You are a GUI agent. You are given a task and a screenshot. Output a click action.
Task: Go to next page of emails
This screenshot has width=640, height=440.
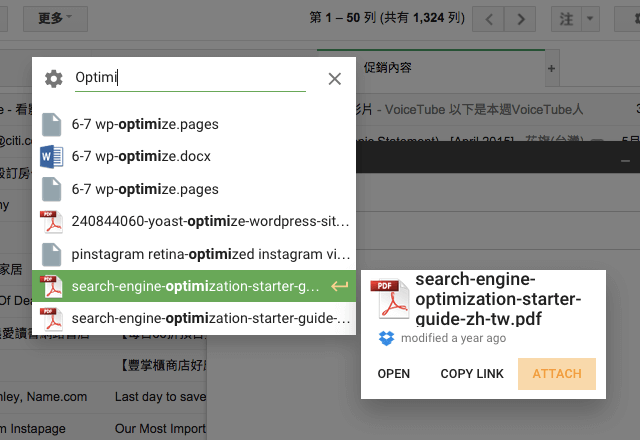pos(518,19)
